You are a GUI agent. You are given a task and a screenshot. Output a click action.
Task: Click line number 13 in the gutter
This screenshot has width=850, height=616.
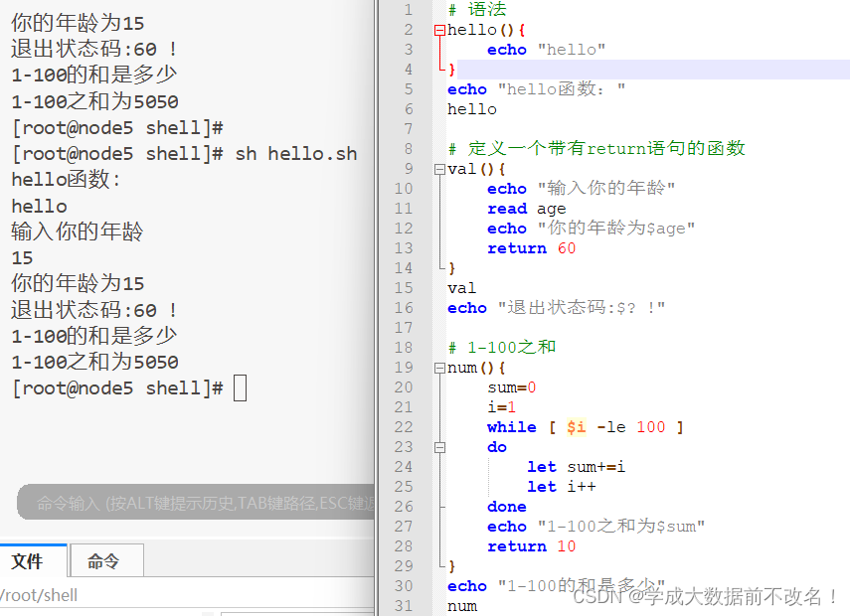[x=404, y=248]
